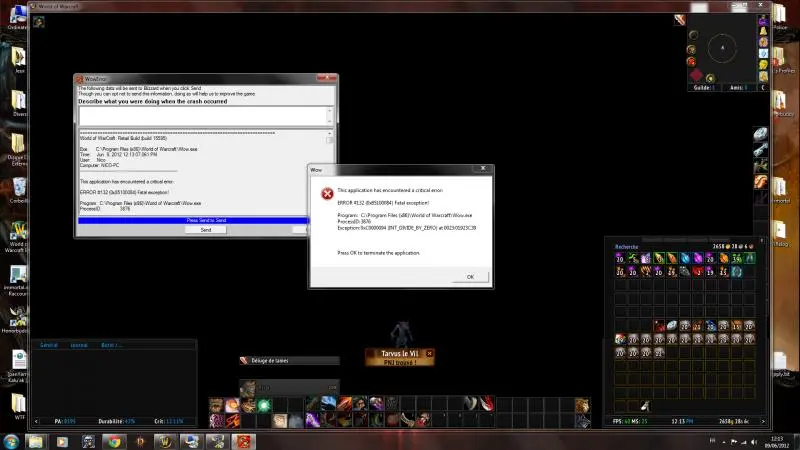The width and height of the screenshot is (800, 450).
Task: Open the Guilde panel under minimap
Action: [x=704, y=88]
